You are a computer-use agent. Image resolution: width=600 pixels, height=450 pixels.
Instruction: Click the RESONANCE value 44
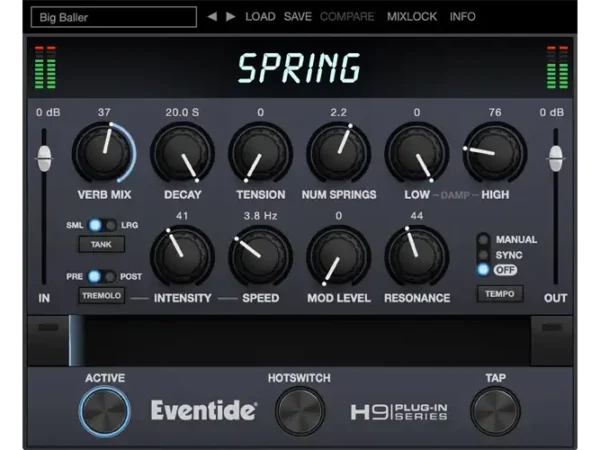[417, 216]
